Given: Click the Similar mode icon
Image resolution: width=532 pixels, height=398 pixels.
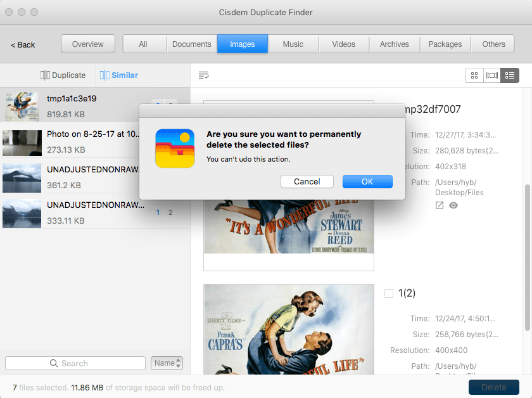Looking at the screenshot, I should point(104,75).
